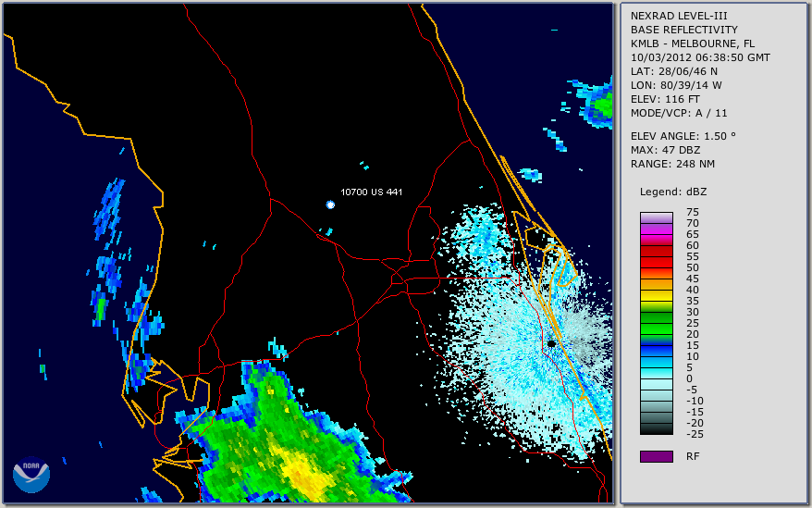The image size is (812, 508).
Task: Click 'MAX: 47 DBZ' text
Action: pos(666,150)
